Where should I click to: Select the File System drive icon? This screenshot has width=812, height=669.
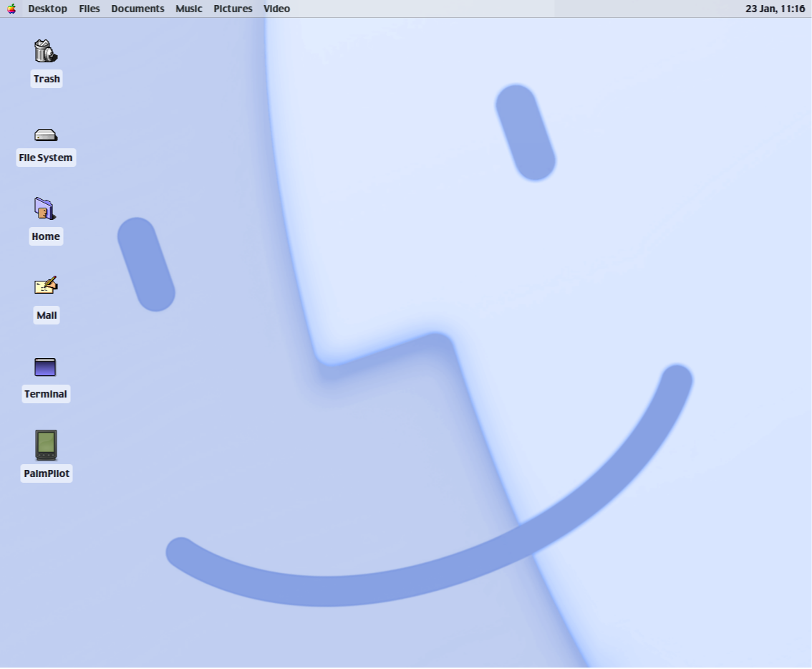tap(46, 135)
